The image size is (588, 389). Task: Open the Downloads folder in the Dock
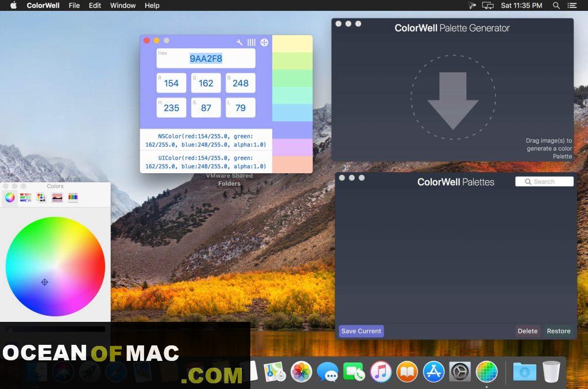pyautogui.click(x=524, y=372)
